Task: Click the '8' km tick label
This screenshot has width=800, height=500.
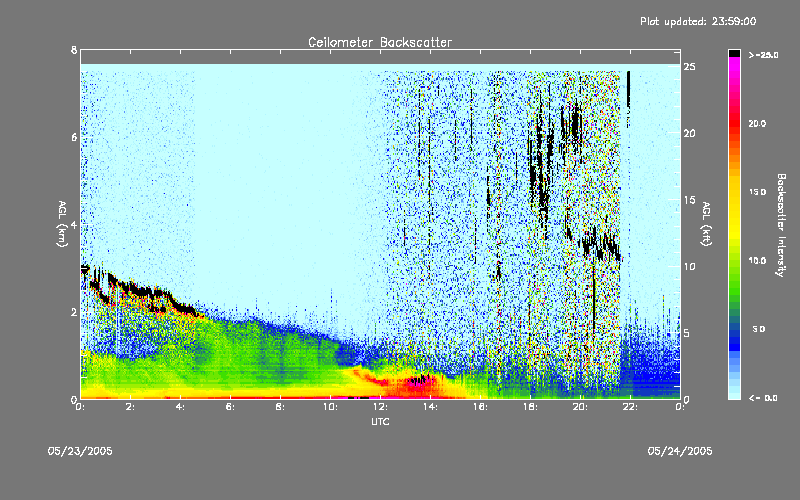Action: click(x=74, y=50)
